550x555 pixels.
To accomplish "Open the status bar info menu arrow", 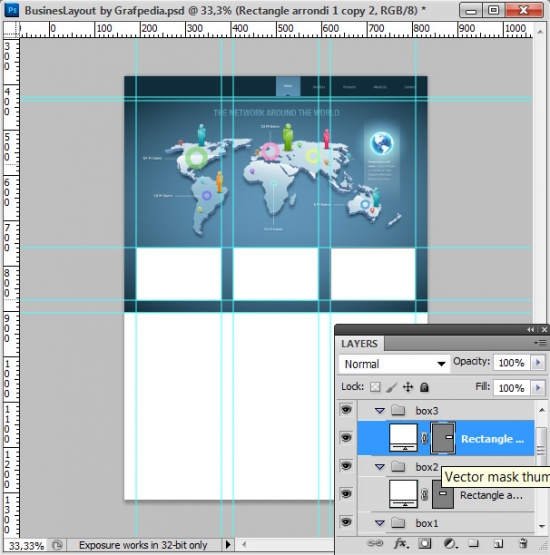I will coord(228,544).
